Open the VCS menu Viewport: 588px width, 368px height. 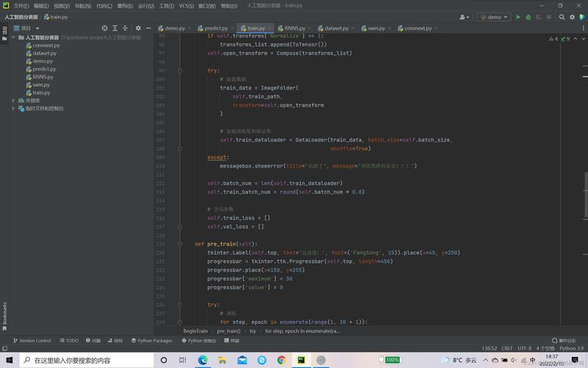click(x=186, y=6)
